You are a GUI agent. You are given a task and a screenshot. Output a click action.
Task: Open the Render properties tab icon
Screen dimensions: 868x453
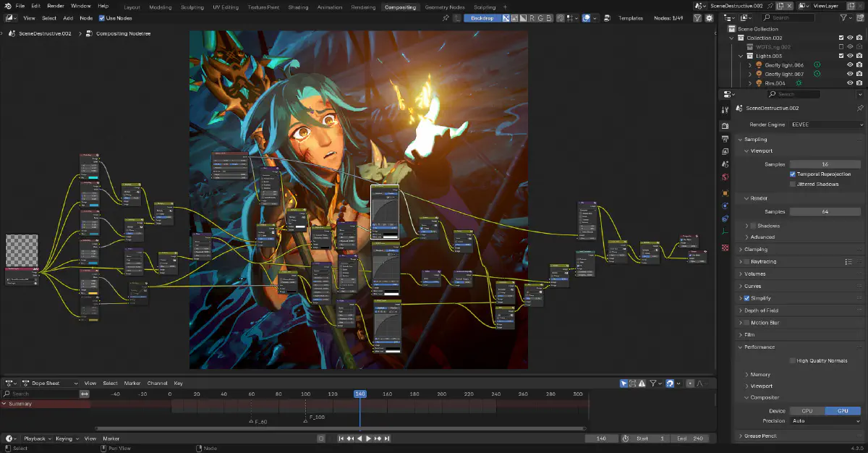coord(726,125)
